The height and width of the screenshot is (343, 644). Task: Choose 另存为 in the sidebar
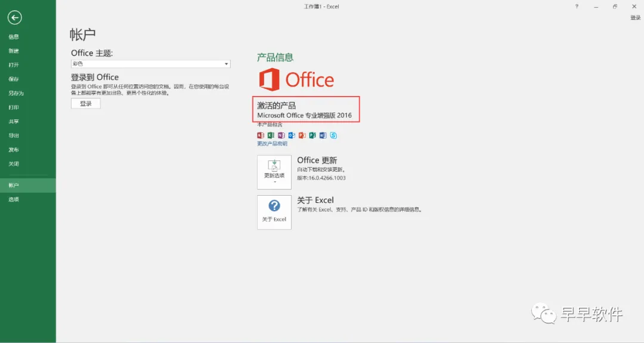click(28, 93)
